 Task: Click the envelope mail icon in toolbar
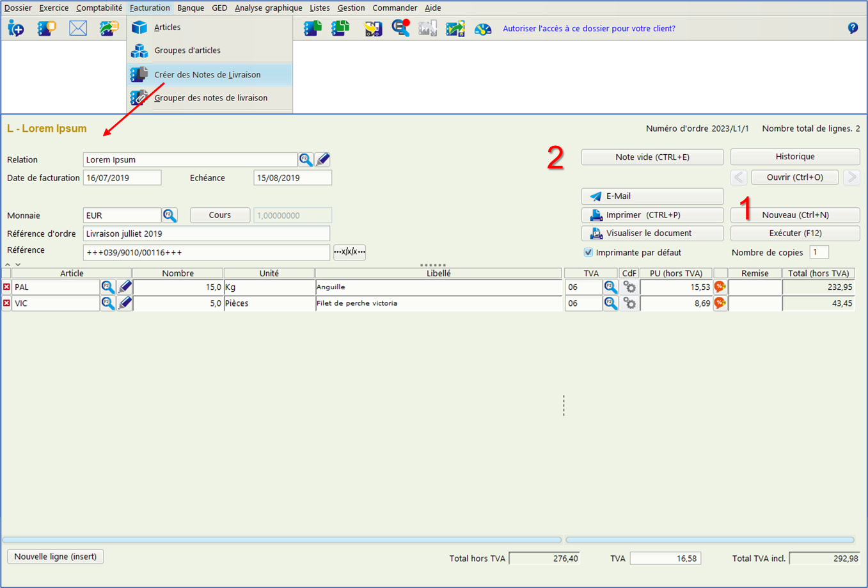coord(78,28)
